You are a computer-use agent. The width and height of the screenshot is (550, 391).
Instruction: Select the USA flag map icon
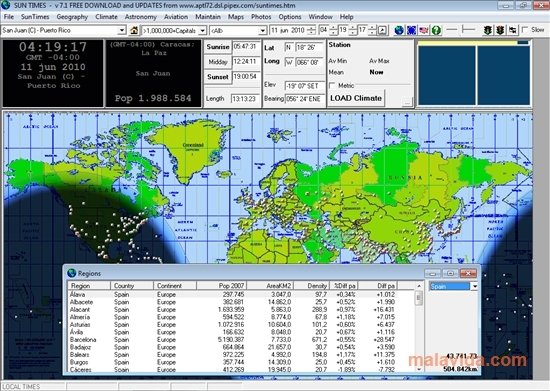[424, 31]
